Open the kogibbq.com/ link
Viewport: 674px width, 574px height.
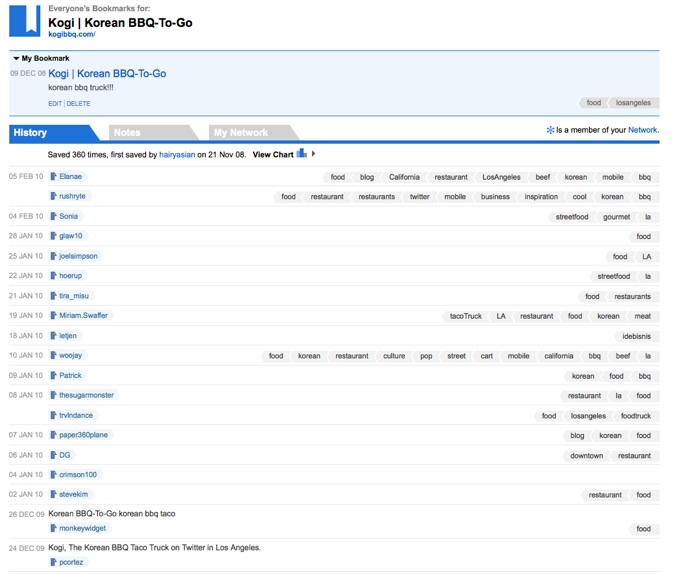click(72, 34)
